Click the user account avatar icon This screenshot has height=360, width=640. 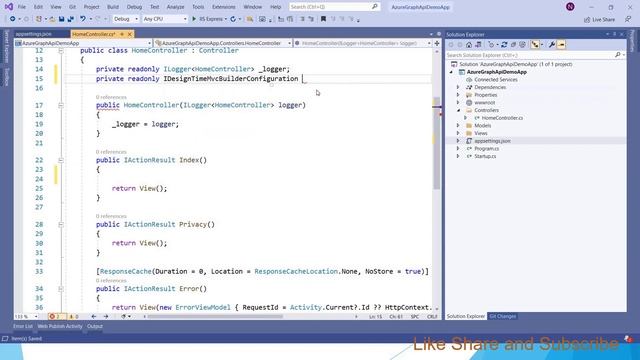point(570,7)
